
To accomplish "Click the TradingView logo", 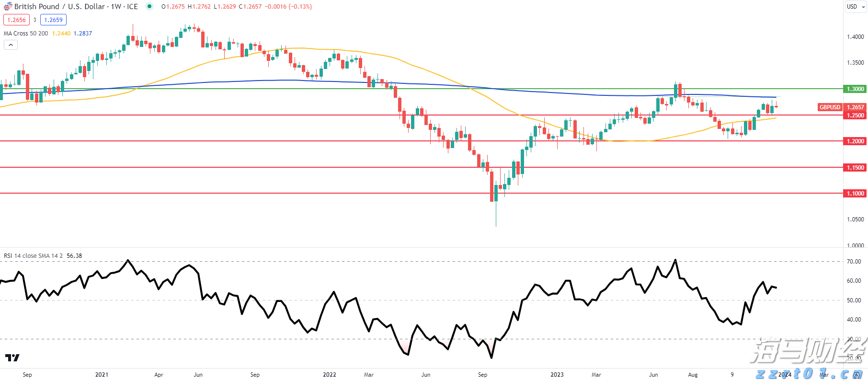I will pos(12,358).
